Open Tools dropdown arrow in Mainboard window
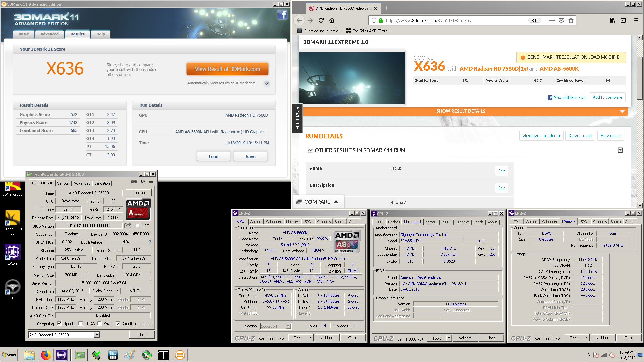Image resolution: width=644 pixels, height=362 pixels. tap(449, 338)
